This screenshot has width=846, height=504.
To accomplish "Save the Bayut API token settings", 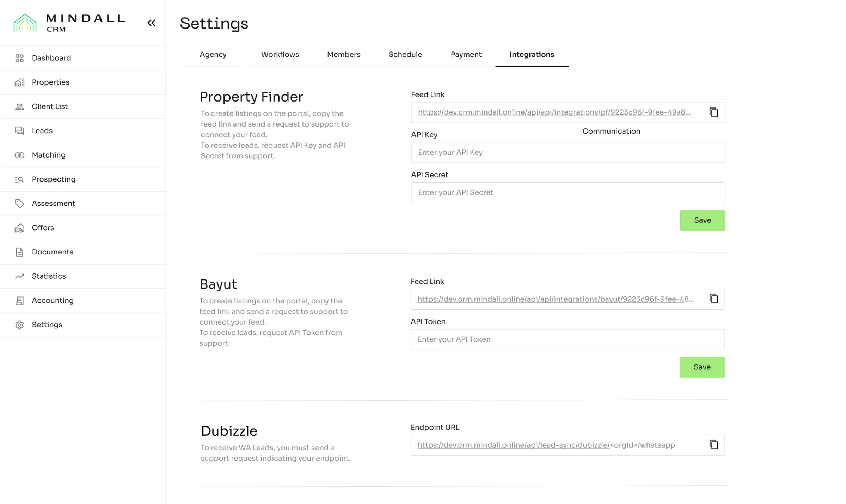I will [702, 367].
